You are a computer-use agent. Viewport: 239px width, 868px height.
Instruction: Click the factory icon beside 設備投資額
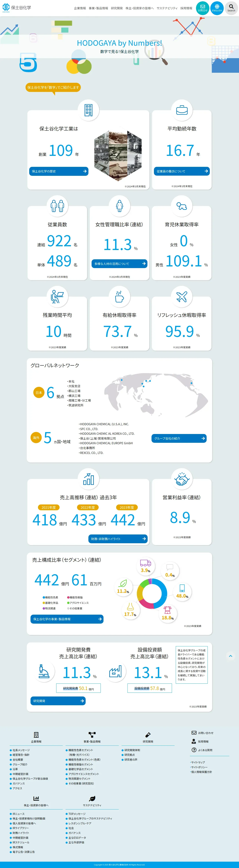tap(115, 671)
